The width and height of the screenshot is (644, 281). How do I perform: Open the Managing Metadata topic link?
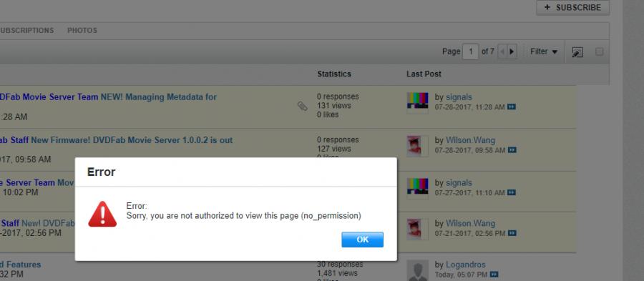coord(159,97)
